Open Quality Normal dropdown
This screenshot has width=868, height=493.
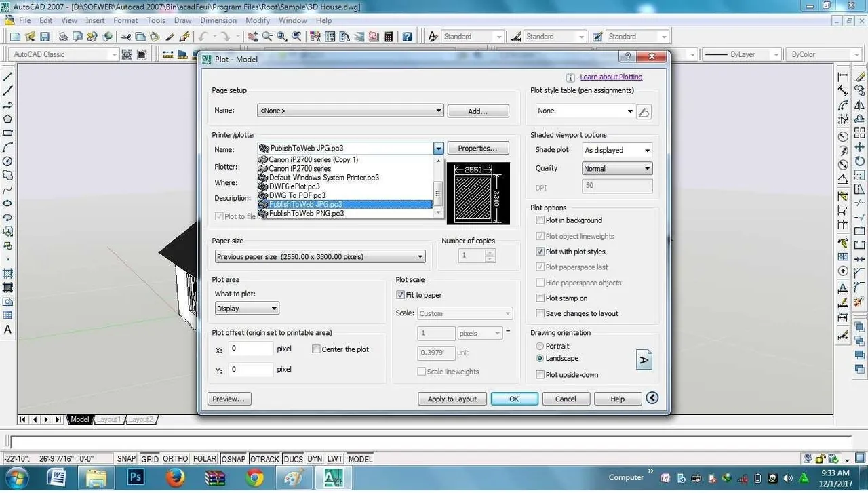coord(617,168)
